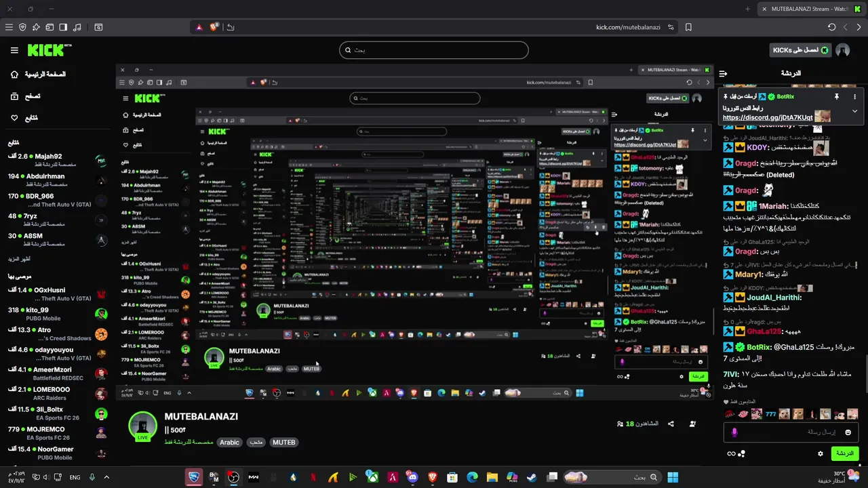The image size is (868, 488).
Task: Click the green chat send button
Action: pyautogui.click(x=845, y=453)
